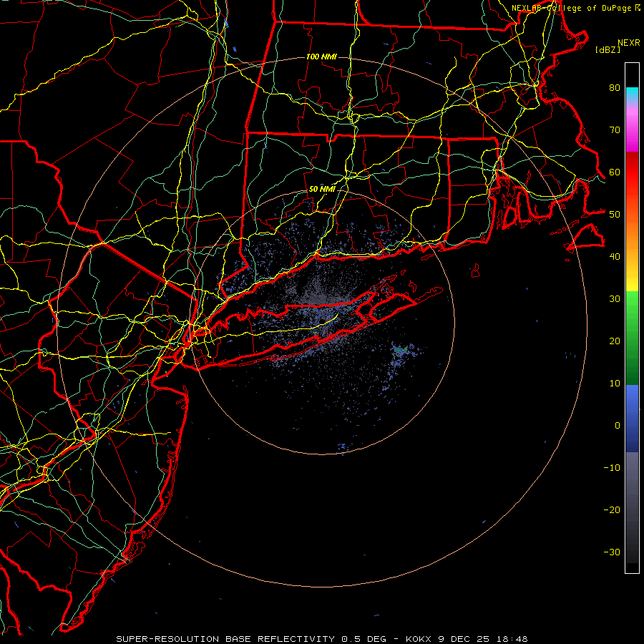Pick the green band of the dBZ color scale
Viewport: 644px width, 644px height.
coord(632,338)
